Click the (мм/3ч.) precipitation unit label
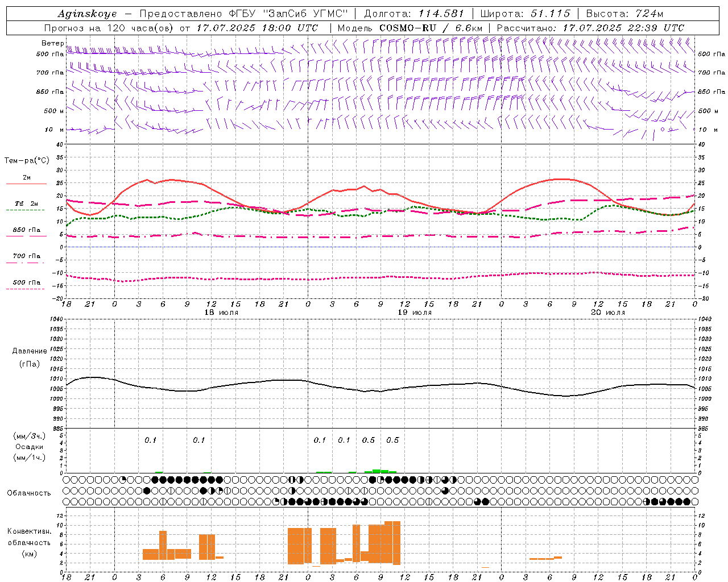 click(x=30, y=436)
